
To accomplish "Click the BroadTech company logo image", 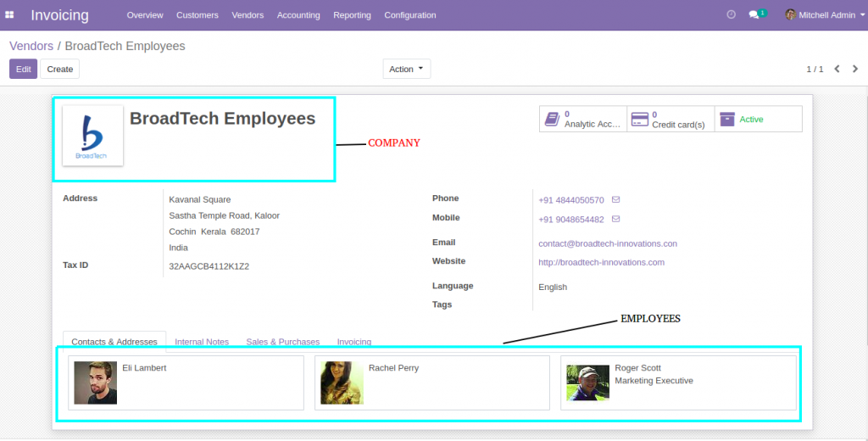I will 92,136.
